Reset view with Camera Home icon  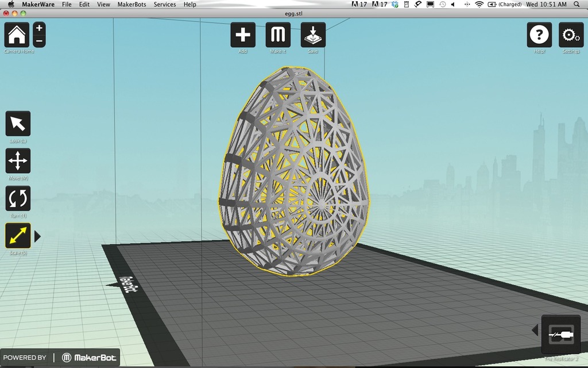(17, 34)
